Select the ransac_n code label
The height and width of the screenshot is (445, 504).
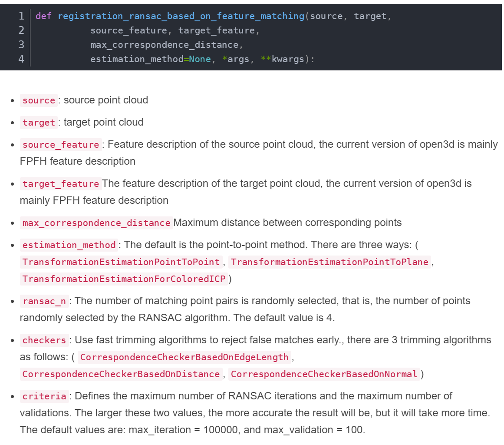[x=44, y=301]
